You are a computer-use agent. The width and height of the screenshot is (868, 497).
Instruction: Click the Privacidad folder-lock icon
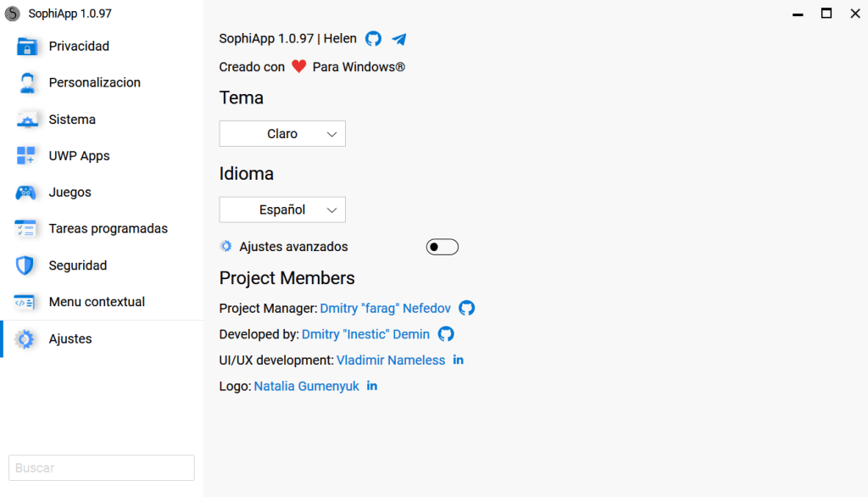click(x=26, y=47)
